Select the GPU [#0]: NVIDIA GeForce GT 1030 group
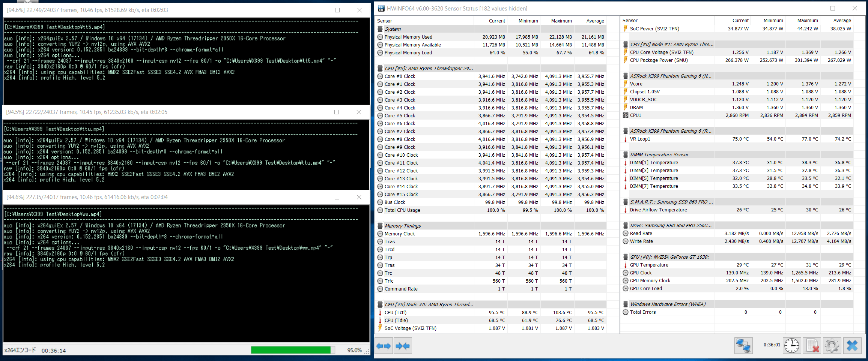This screenshot has width=868, height=361. 737,257
